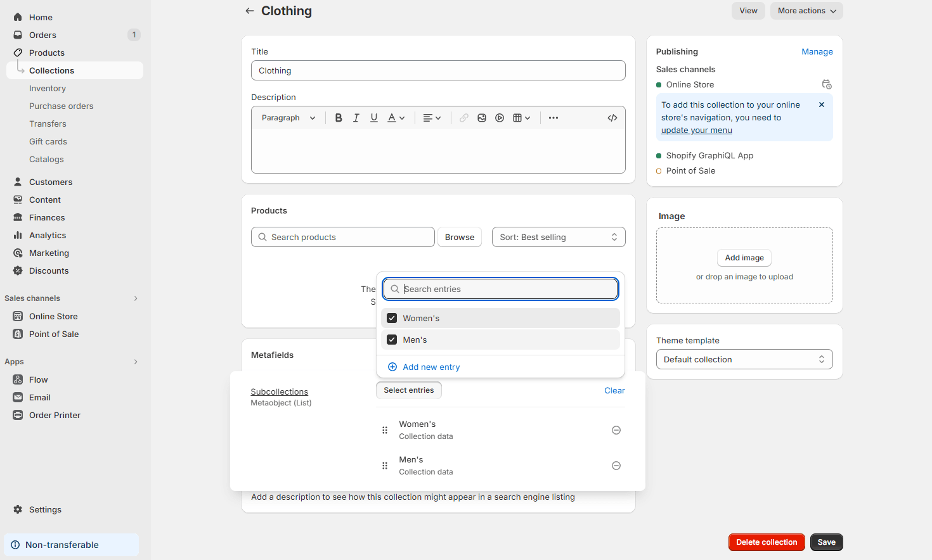Expand the Theme template Default collection selector
The image size is (932, 560).
point(744,359)
